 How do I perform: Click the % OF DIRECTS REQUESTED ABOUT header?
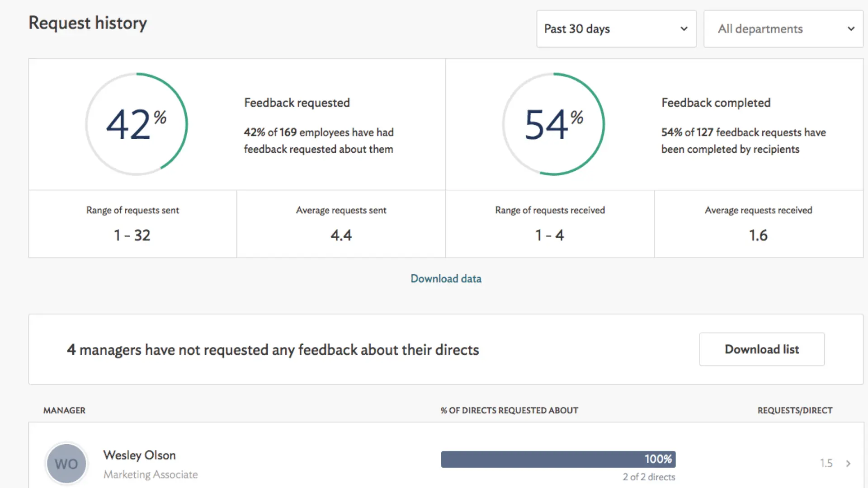(x=509, y=410)
